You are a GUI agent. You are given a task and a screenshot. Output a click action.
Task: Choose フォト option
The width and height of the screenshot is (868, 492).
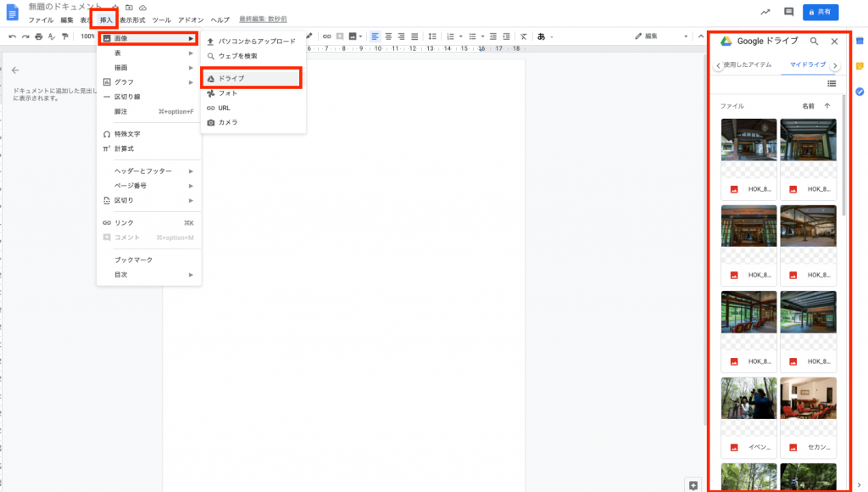(x=253, y=93)
